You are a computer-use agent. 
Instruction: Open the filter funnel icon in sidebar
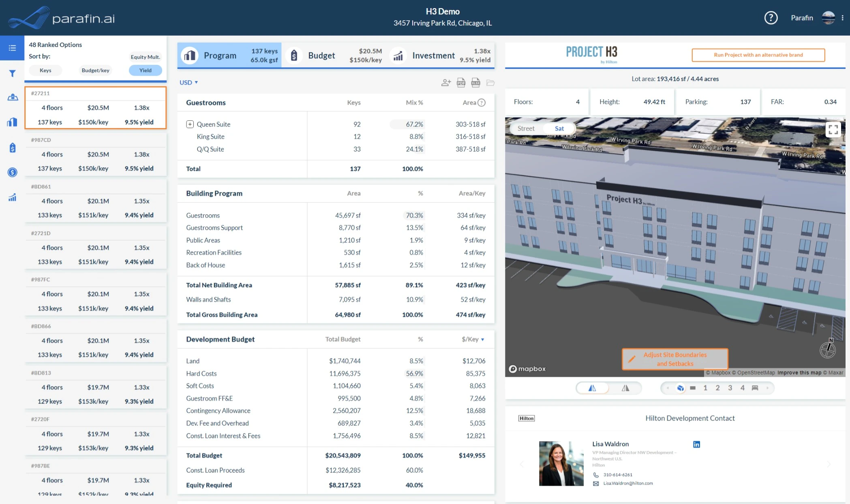12,73
